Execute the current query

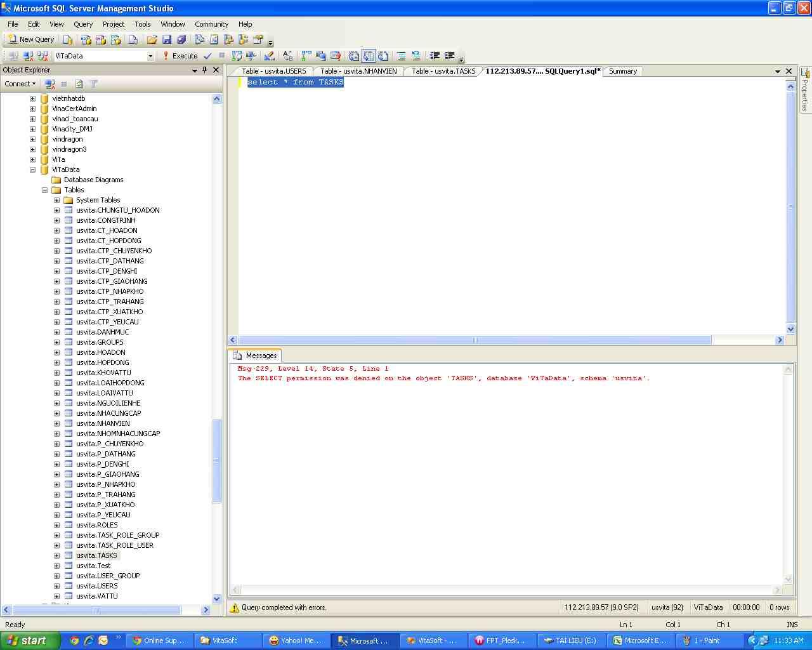coord(180,56)
